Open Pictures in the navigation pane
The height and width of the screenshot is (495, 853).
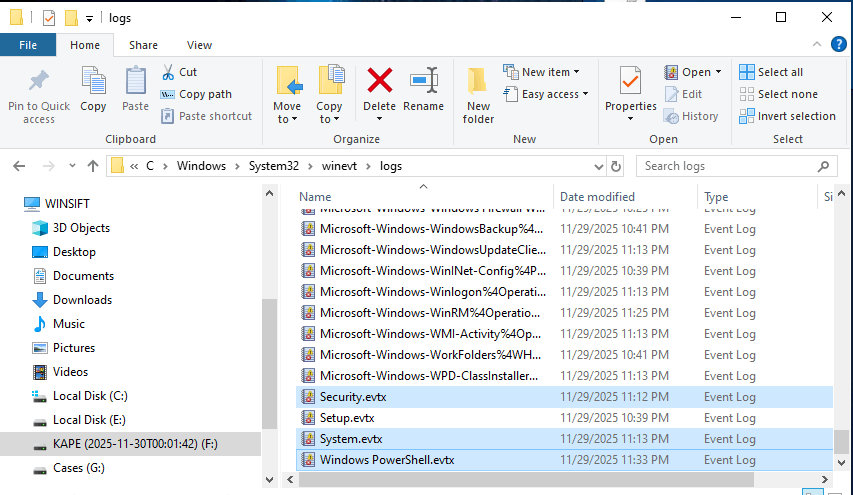pos(63,348)
